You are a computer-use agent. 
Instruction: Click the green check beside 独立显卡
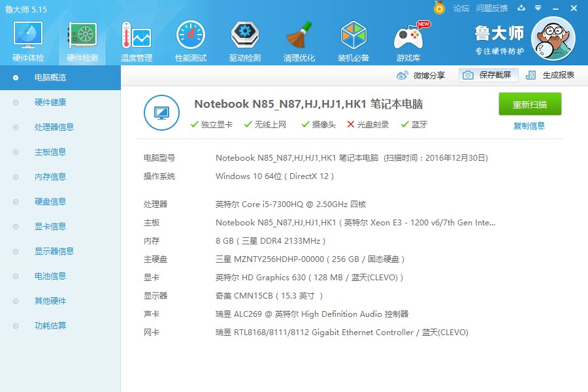tap(195, 123)
